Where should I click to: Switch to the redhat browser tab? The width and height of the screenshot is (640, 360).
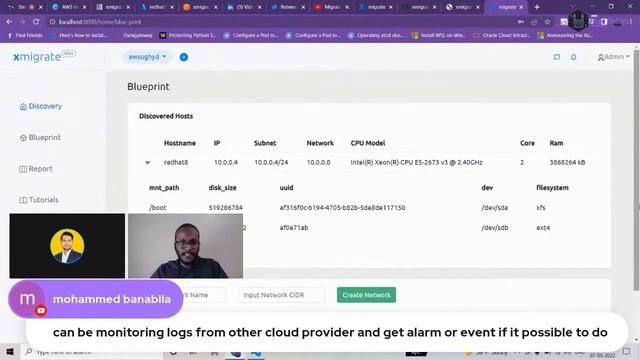click(157, 7)
